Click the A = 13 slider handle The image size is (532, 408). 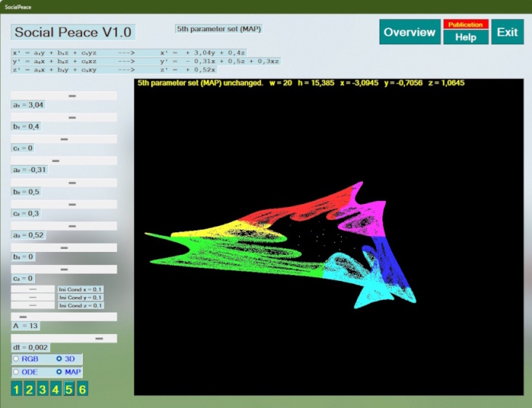(22, 317)
